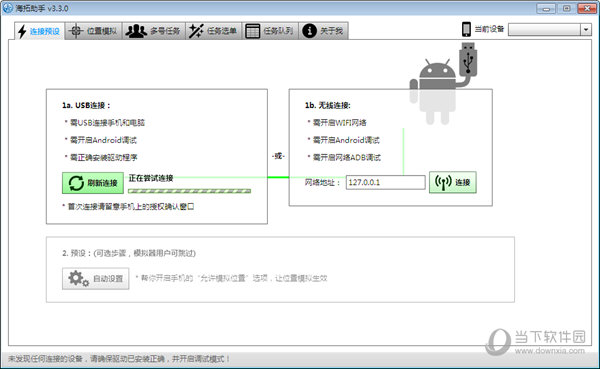The width and height of the screenshot is (600, 369).
Task: Expand the 当前设备 device dropdown arrow
Action: [x=586, y=29]
